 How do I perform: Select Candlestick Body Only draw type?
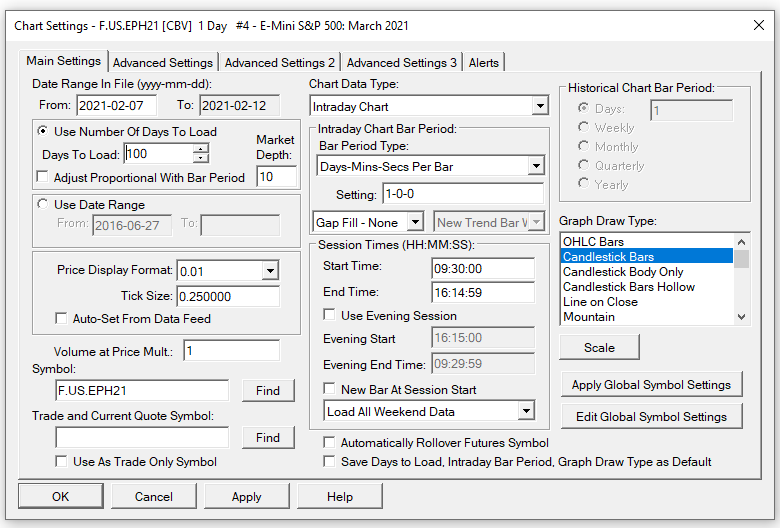pyautogui.click(x=647, y=271)
